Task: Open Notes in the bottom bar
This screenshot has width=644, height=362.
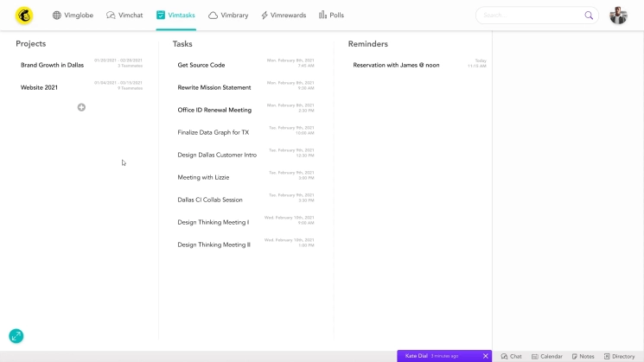Action: pos(583,356)
